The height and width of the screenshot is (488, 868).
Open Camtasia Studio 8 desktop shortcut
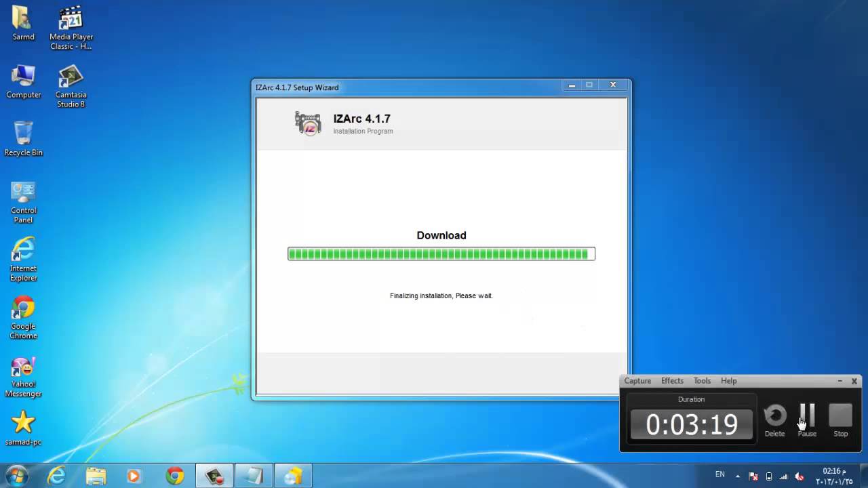(x=71, y=86)
